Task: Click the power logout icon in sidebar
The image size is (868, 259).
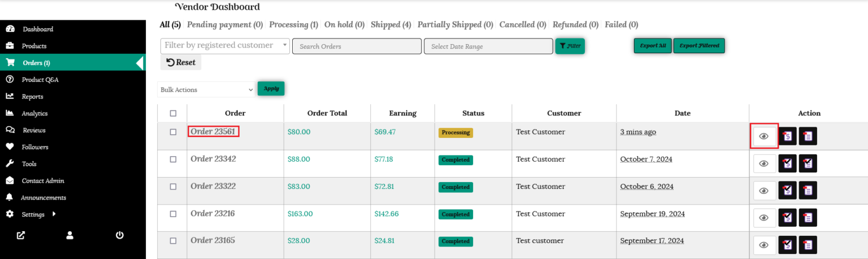Action: coord(120,235)
